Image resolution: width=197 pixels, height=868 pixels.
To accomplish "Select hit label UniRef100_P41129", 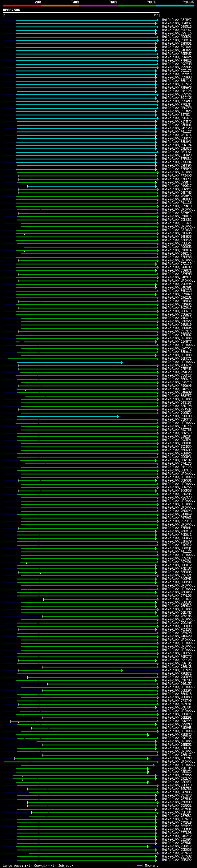I will tap(177, 128).
